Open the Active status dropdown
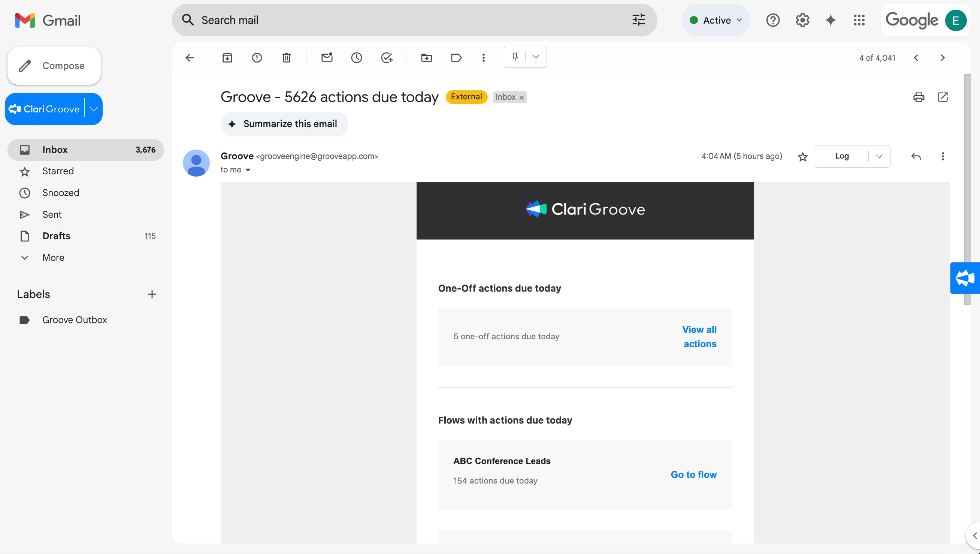Screen dimensions: 980x554 tap(716, 20)
